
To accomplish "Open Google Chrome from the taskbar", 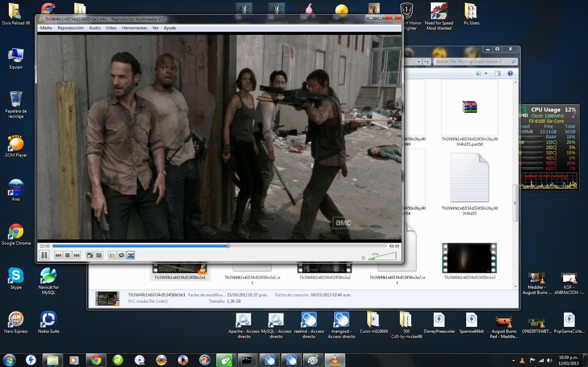I will tap(96, 360).
